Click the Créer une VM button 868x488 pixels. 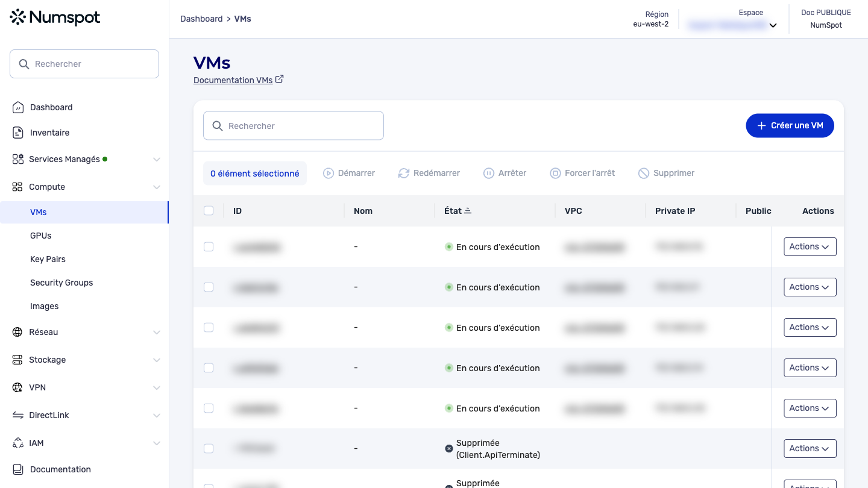(790, 126)
